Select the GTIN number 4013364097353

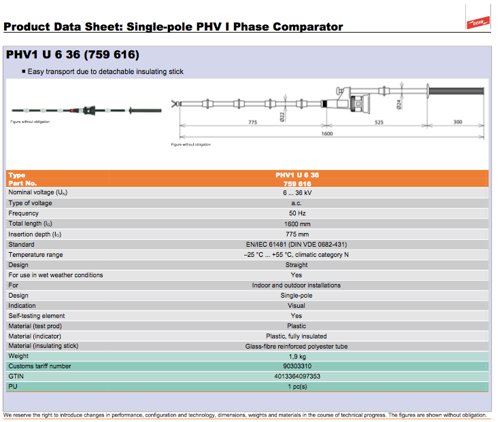tap(297, 376)
